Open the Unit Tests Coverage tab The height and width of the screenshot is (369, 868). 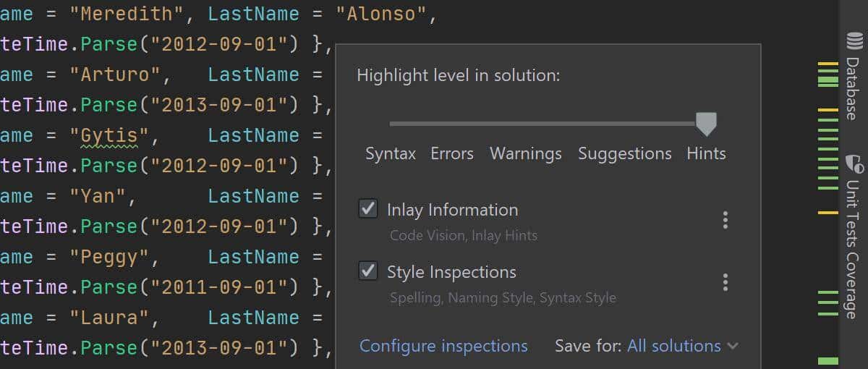(x=854, y=246)
